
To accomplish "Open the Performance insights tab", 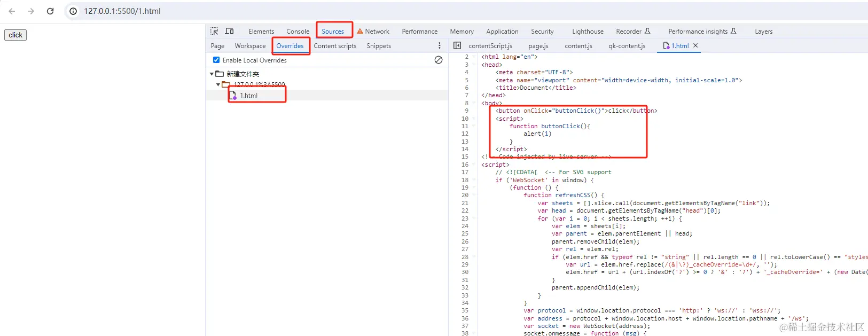I will (698, 32).
